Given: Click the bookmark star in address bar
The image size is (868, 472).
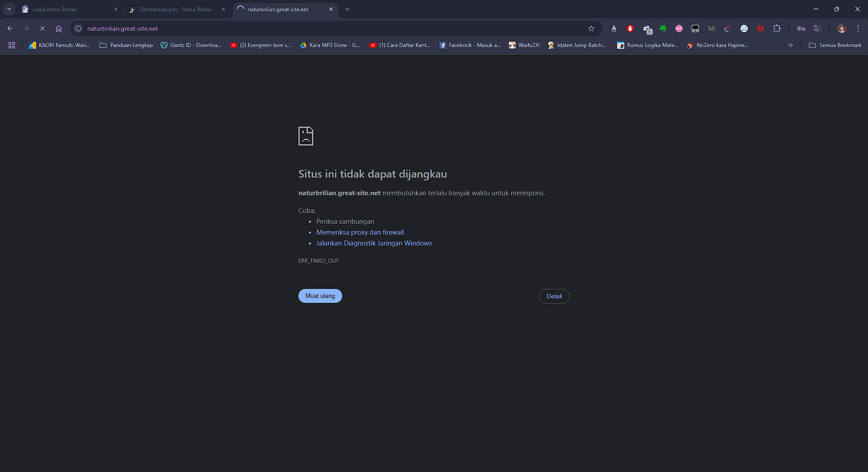Looking at the screenshot, I should (591, 28).
